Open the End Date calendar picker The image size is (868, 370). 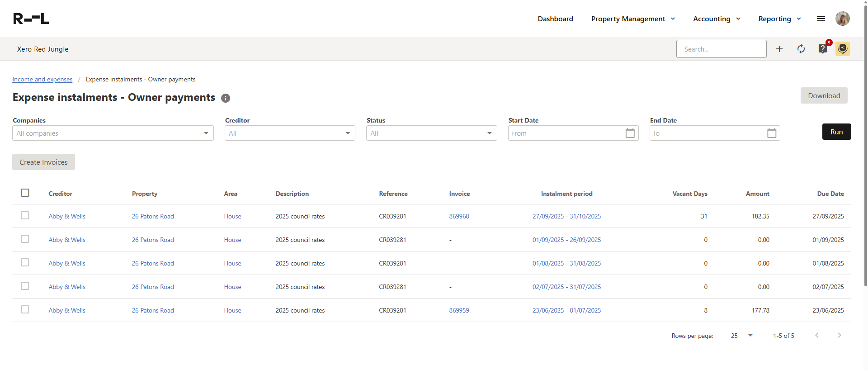(771, 133)
